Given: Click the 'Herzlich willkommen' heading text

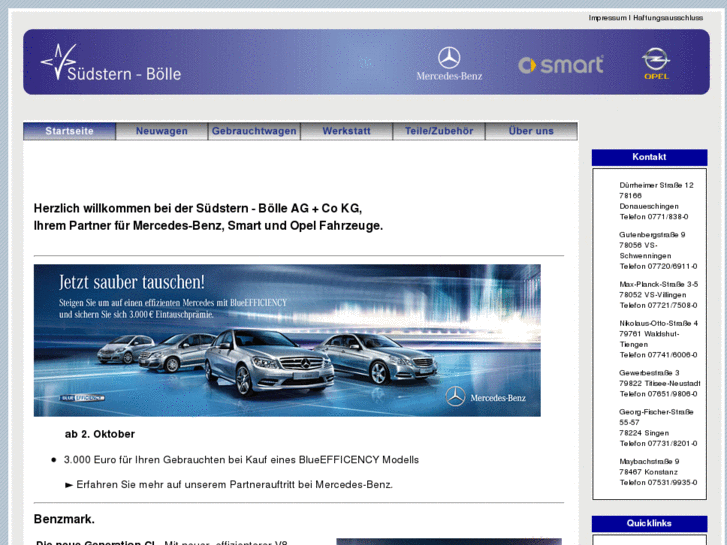Looking at the screenshot, I should tap(208, 217).
